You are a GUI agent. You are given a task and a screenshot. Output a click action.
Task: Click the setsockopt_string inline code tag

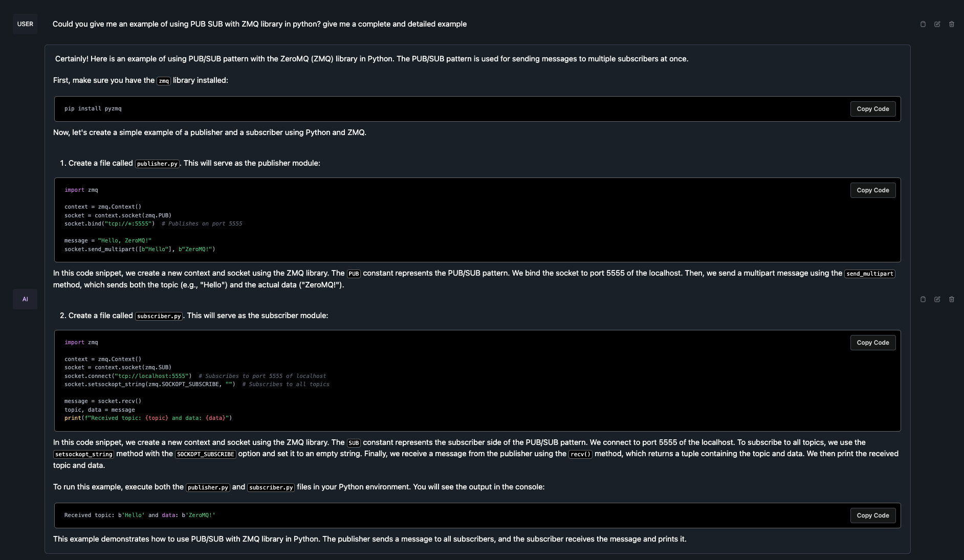tap(84, 454)
